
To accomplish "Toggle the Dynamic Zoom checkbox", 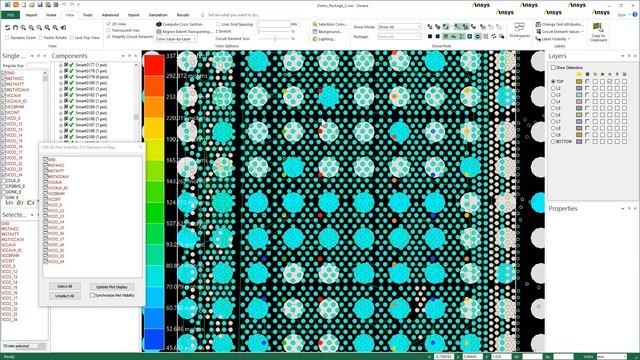I will point(7,38).
